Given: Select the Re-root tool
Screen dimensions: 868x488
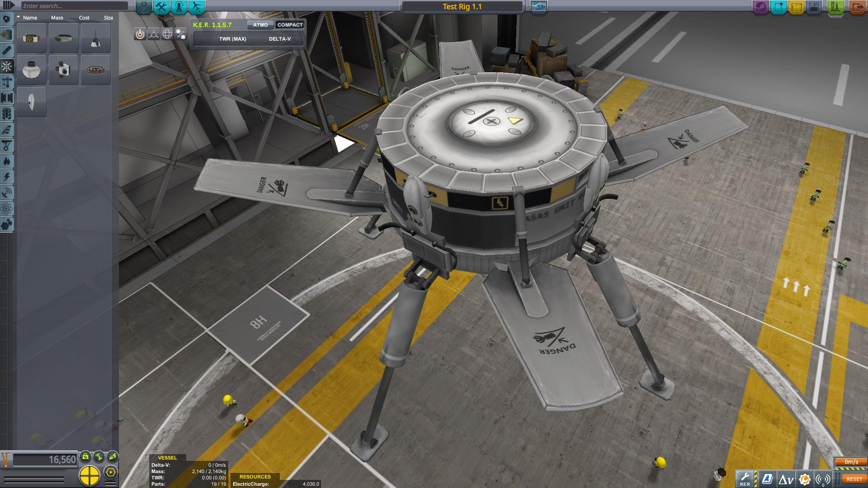Looking at the screenshot, I should (x=181, y=34).
